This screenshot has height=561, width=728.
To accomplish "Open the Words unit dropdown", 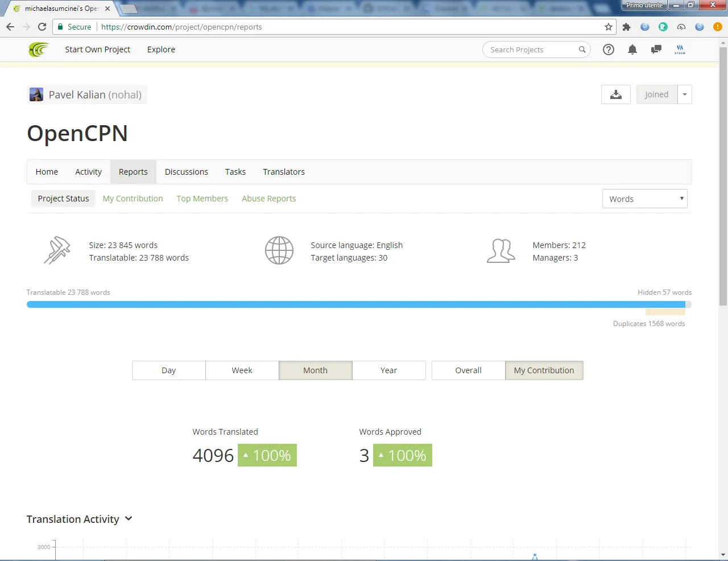I will coord(645,199).
